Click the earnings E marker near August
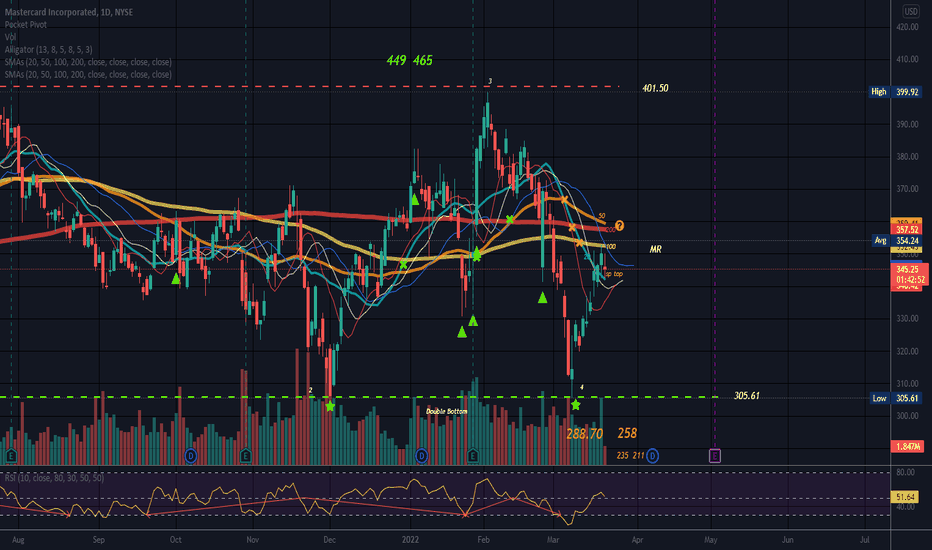932x550 pixels. click(x=11, y=456)
